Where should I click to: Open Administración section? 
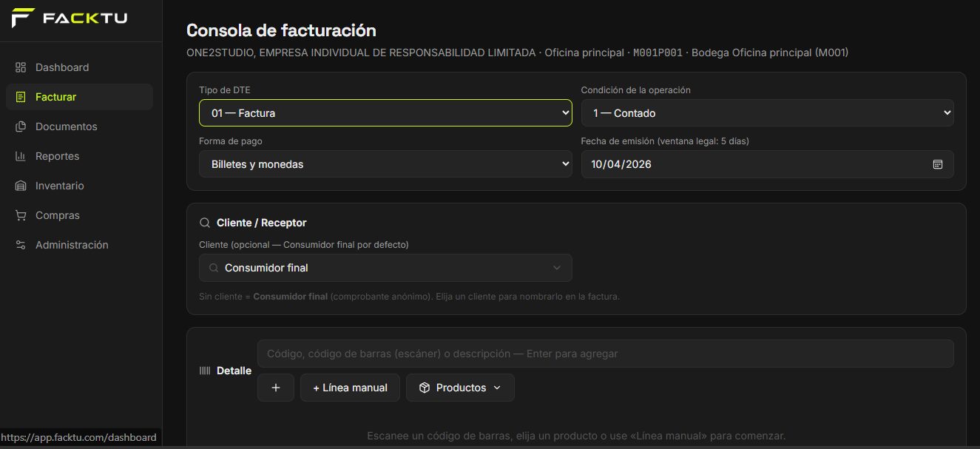pyautogui.click(x=79, y=245)
